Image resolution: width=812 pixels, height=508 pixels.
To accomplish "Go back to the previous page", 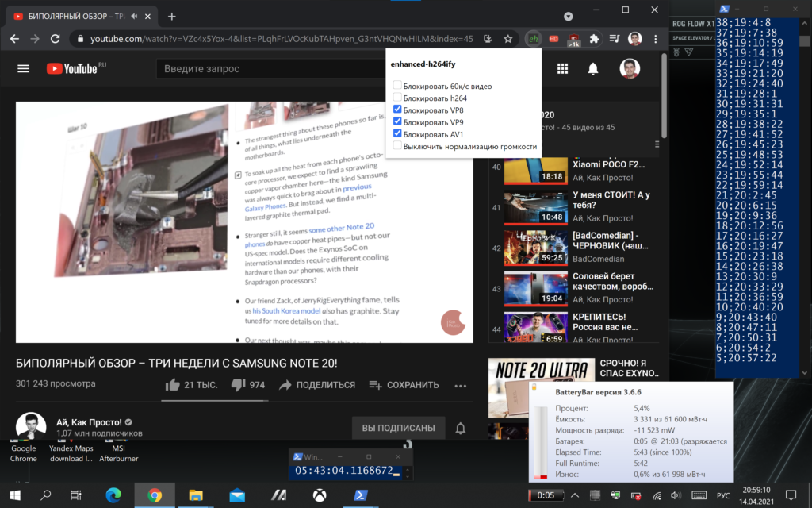I will [x=14, y=39].
